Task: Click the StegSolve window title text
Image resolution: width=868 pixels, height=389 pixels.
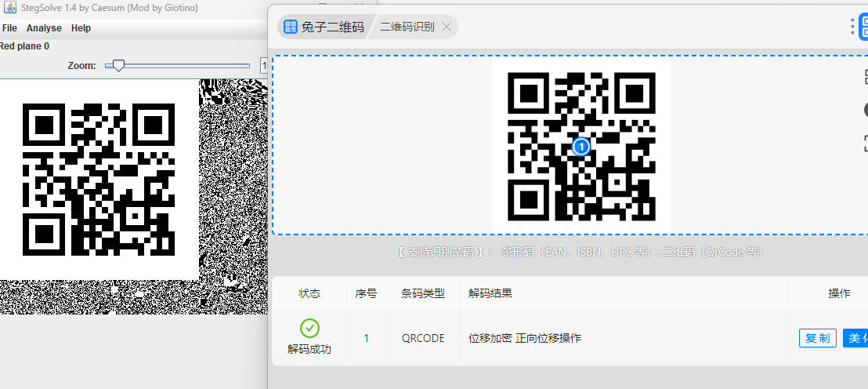Action: point(110,8)
